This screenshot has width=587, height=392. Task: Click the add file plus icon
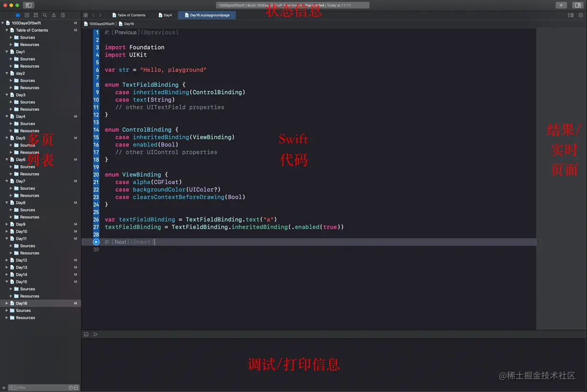(4, 388)
